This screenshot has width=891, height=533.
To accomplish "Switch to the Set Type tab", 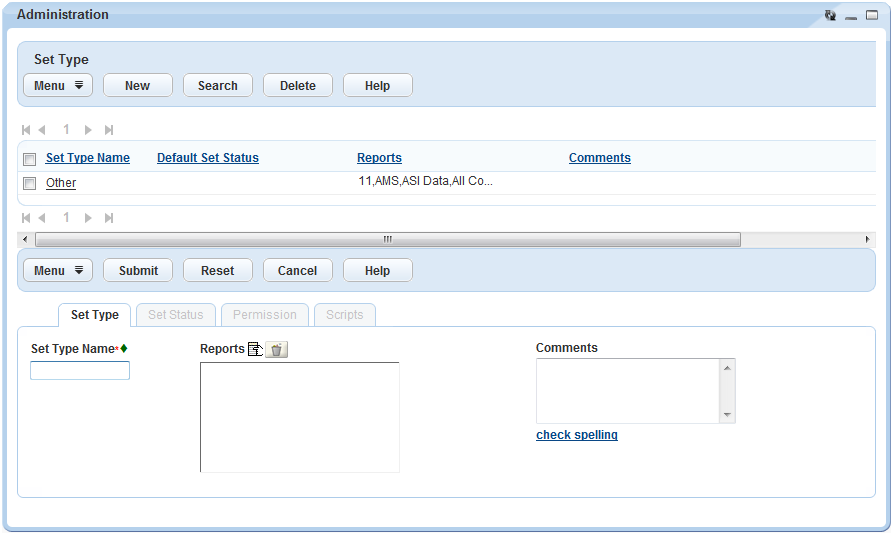I will click(95, 315).
